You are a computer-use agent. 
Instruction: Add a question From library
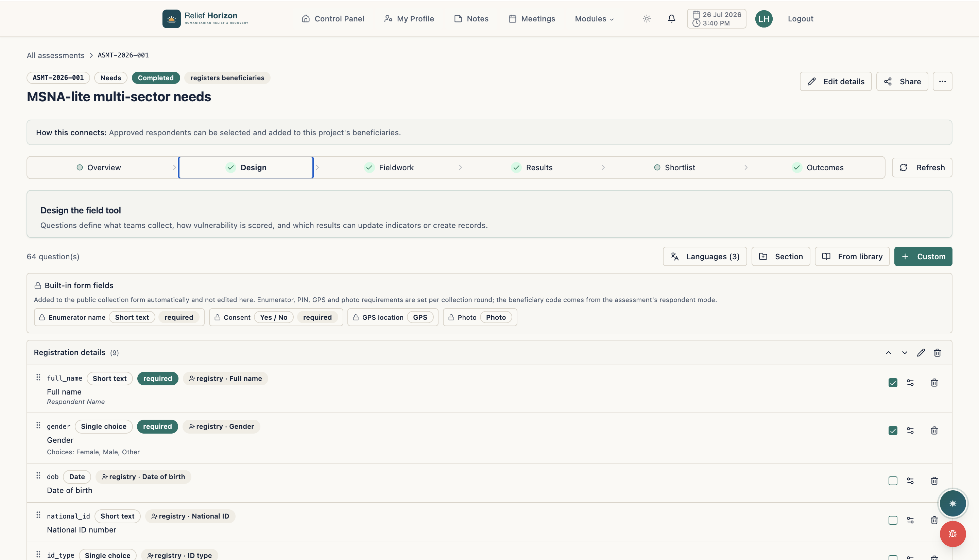point(852,257)
